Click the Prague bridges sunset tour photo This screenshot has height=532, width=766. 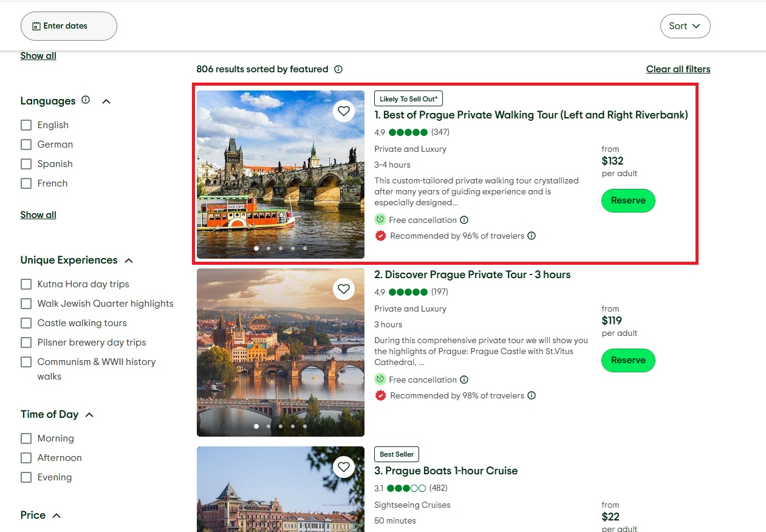tap(280, 352)
